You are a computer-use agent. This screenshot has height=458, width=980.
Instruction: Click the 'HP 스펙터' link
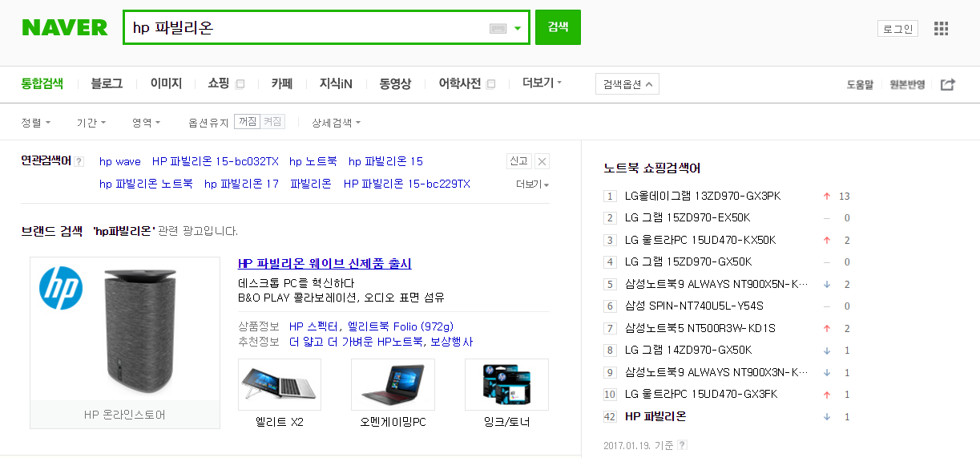tap(316, 326)
